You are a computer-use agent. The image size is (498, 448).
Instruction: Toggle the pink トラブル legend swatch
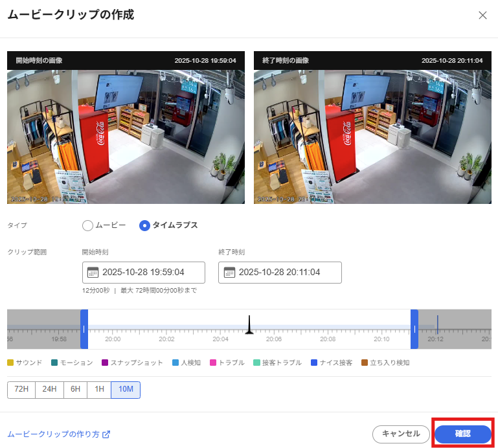click(213, 363)
